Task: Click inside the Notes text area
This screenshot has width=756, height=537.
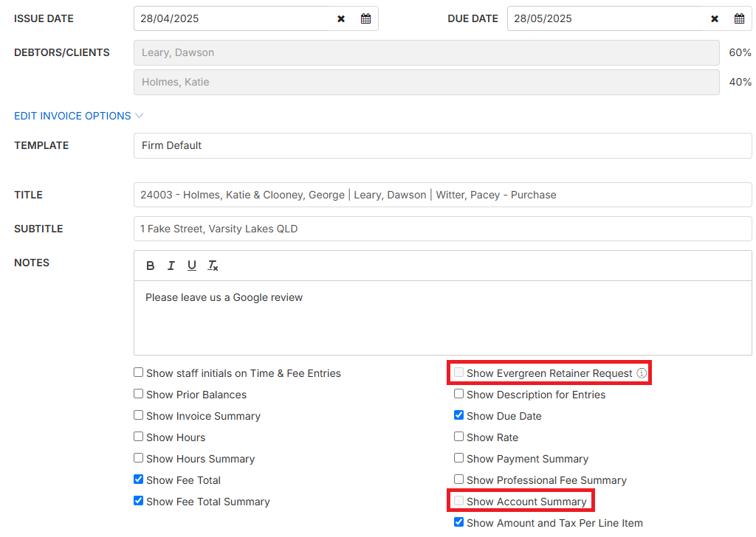Action: tap(442, 317)
